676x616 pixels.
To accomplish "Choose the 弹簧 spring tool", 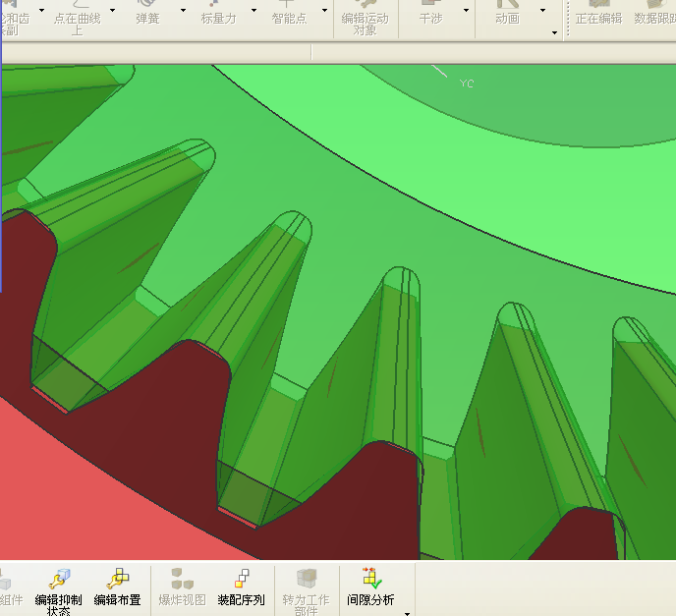I will (x=147, y=13).
